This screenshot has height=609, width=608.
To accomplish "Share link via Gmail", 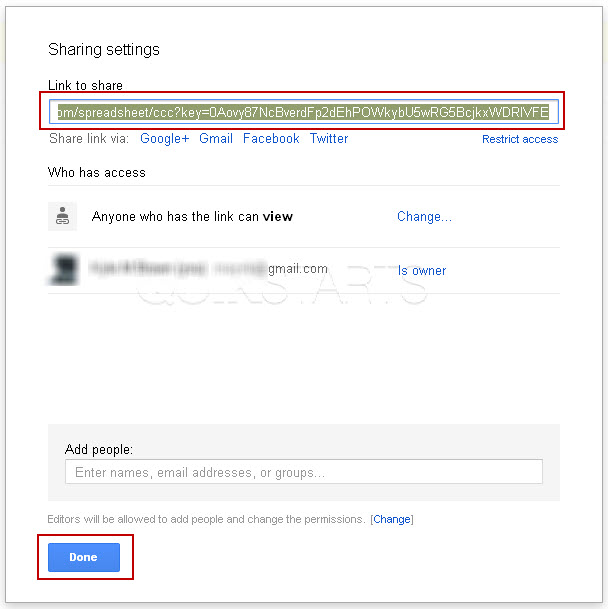I will [x=216, y=138].
